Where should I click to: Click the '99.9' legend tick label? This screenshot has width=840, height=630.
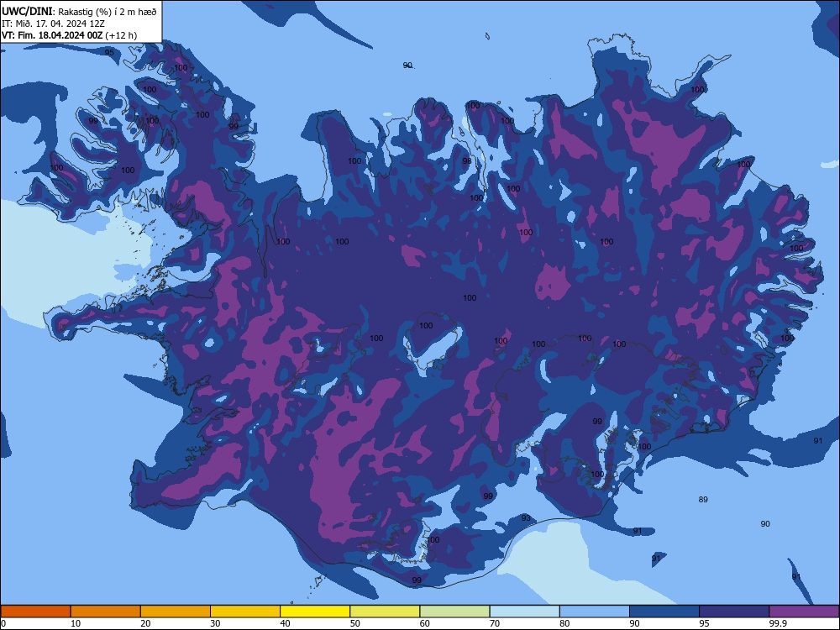pos(778,623)
